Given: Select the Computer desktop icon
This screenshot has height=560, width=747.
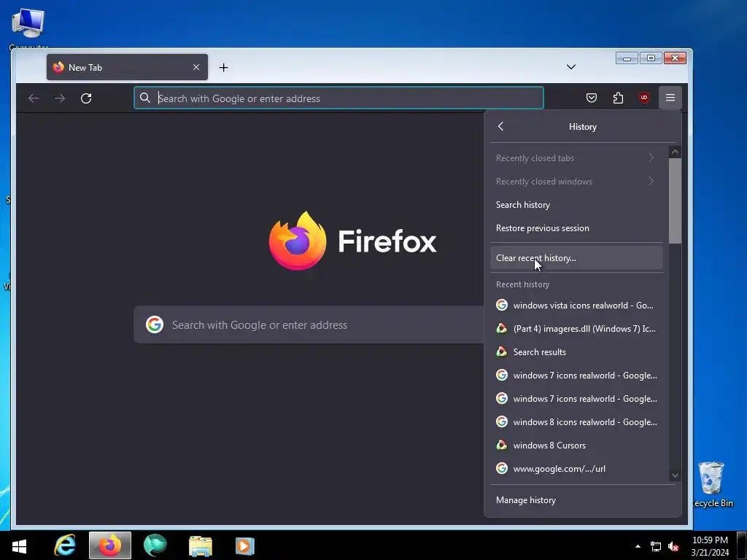Looking at the screenshot, I should click(28, 28).
